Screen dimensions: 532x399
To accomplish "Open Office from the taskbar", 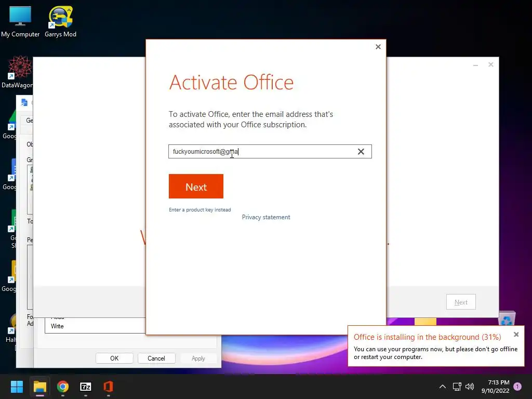I will point(108,387).
